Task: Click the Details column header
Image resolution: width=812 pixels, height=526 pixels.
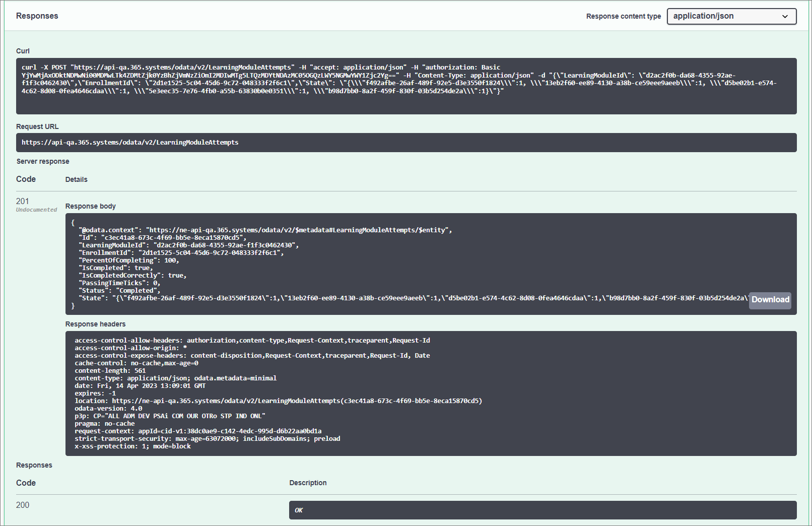Action: pos(77,179)
